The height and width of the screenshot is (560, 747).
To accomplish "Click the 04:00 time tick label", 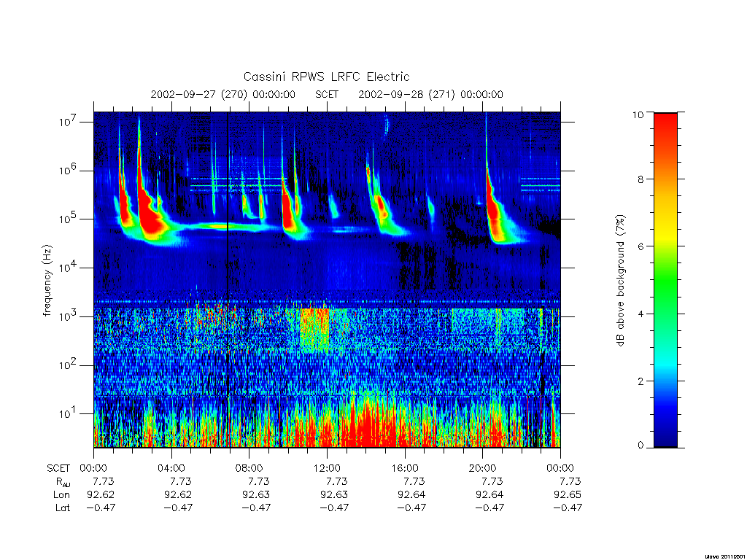I will pos(171,468).
